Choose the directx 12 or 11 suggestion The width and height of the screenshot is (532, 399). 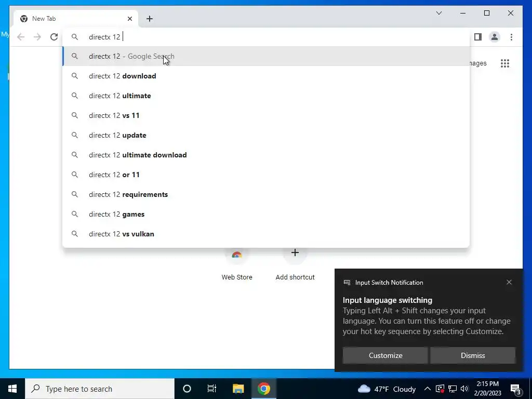267,175
